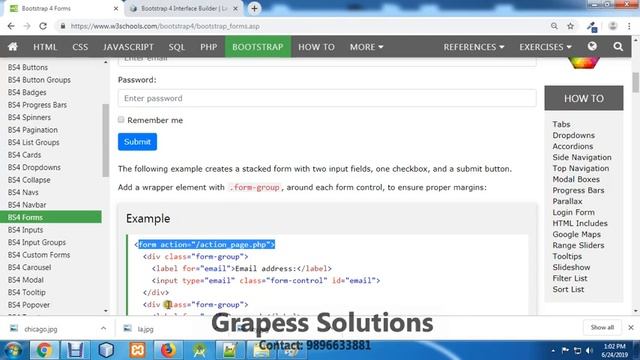Open BS4 Cards in sidebar
This screenshot has width=640, height=360.
click(24, 155)
